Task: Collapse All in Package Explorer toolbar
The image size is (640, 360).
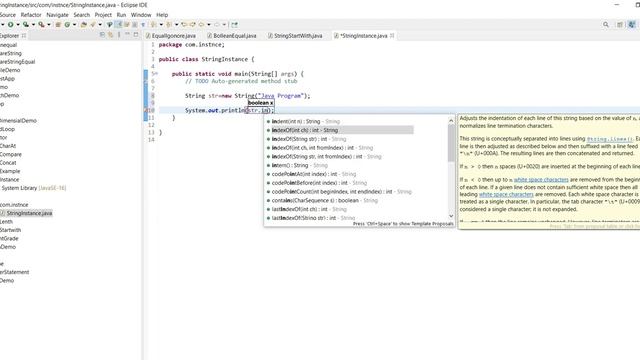Action: [102, 35]
